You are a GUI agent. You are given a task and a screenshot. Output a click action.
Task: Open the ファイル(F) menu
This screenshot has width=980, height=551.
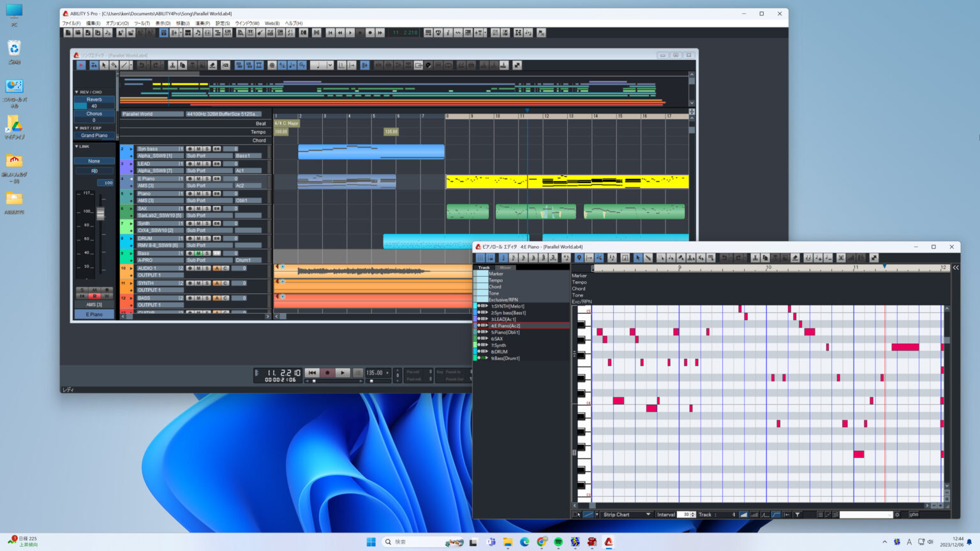pyautogui.click(x=71, y=23)
